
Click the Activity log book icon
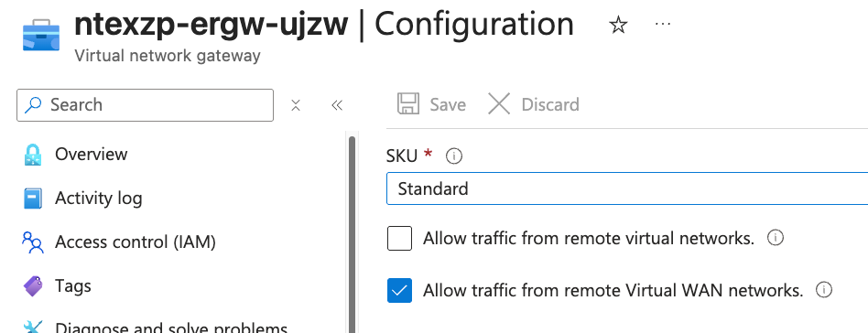[x=33, y=198]
